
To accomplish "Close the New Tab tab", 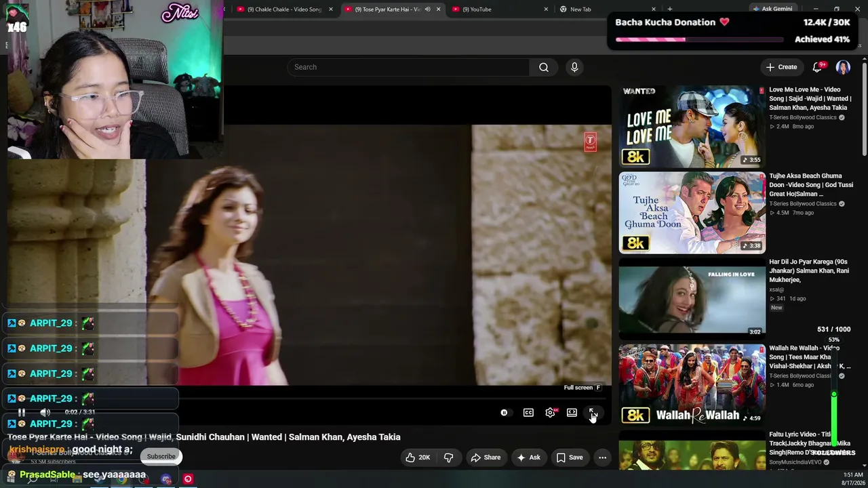I will click(654, 9).
